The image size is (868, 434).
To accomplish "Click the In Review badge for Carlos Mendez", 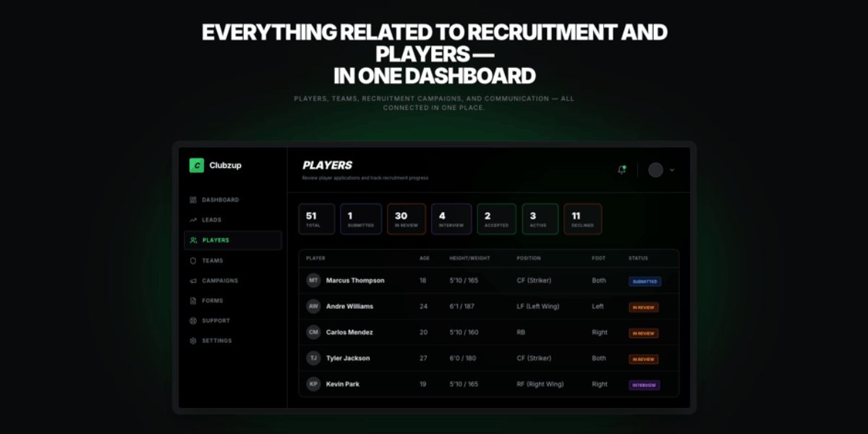I will pos(642,333).
